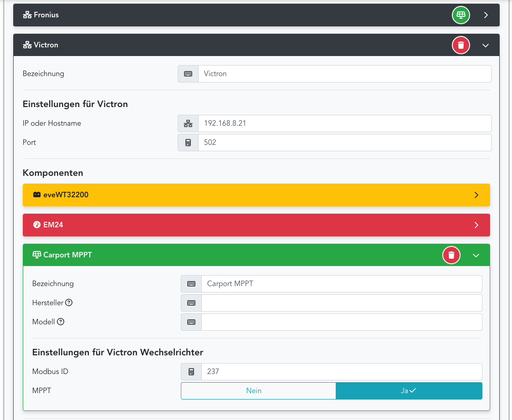Click the solar panel icon on Carport MPPT

pyautogui.click(x=37, y=255)
